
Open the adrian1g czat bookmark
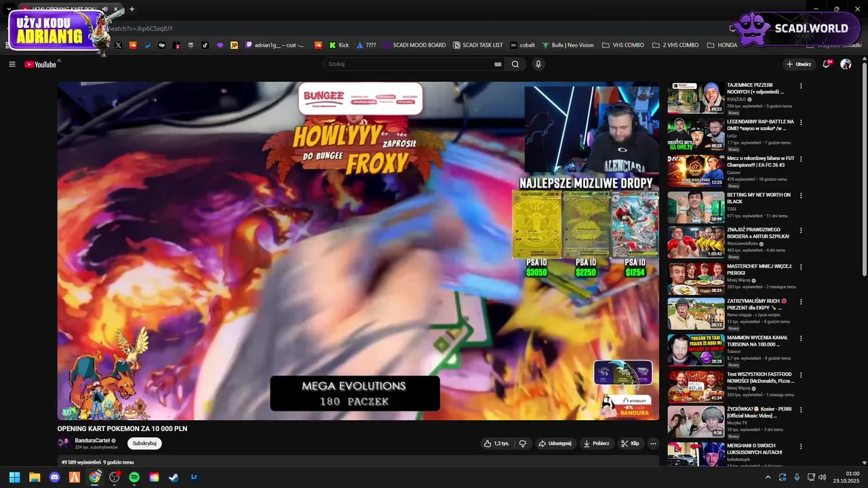pos(275,45)
